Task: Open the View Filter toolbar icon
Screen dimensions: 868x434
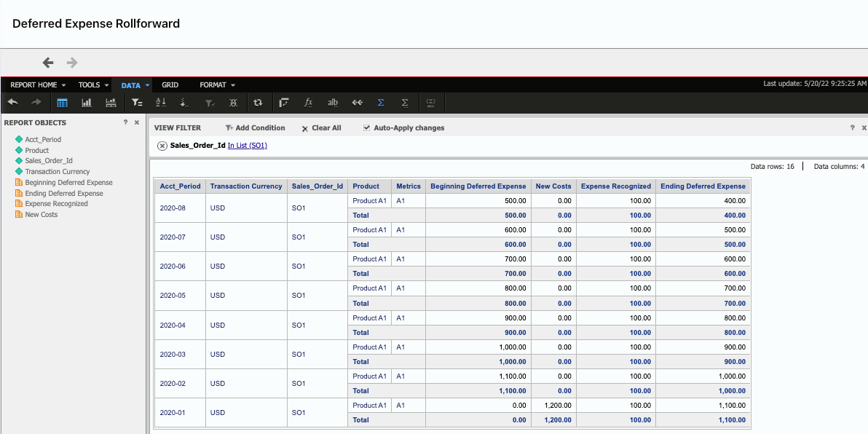Action: click(x=137, y=103)
